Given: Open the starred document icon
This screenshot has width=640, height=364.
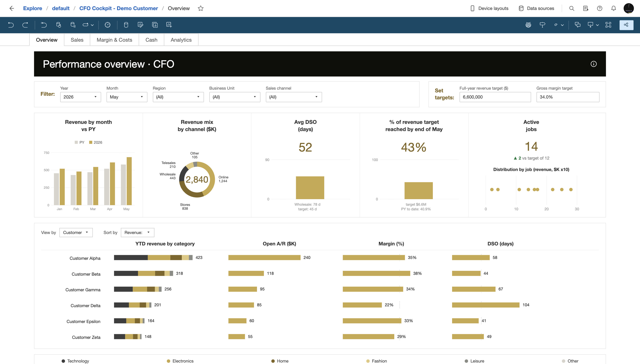Looking at the screenshot, I should pyautogui.click(x=586, y=8).
